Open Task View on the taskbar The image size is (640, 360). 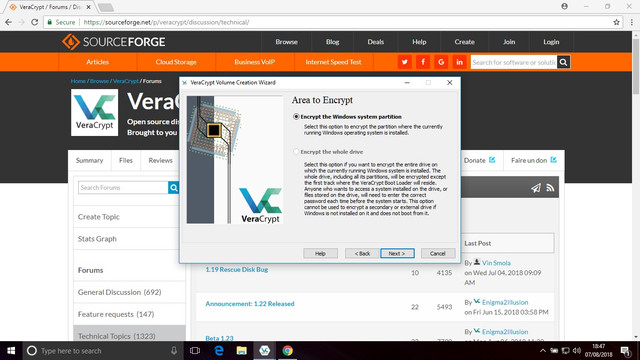(195, 351)
